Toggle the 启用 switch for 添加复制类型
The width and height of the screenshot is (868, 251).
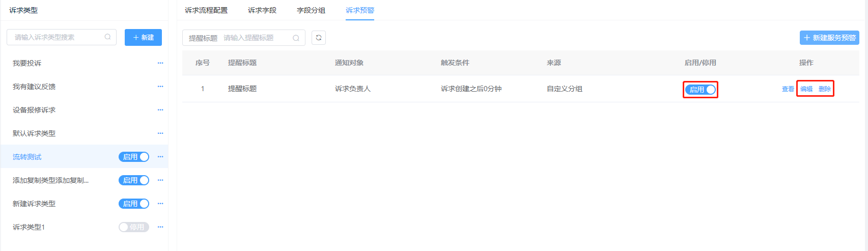pos(134,180)
